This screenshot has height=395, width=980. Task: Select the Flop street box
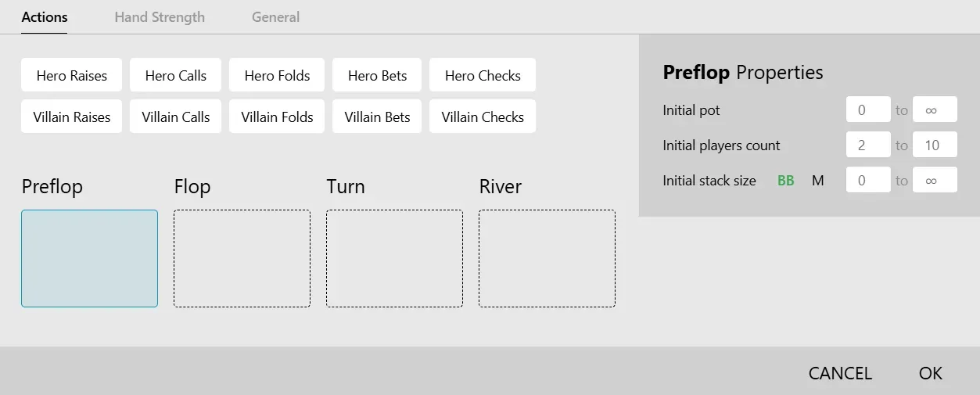(242, 258)
